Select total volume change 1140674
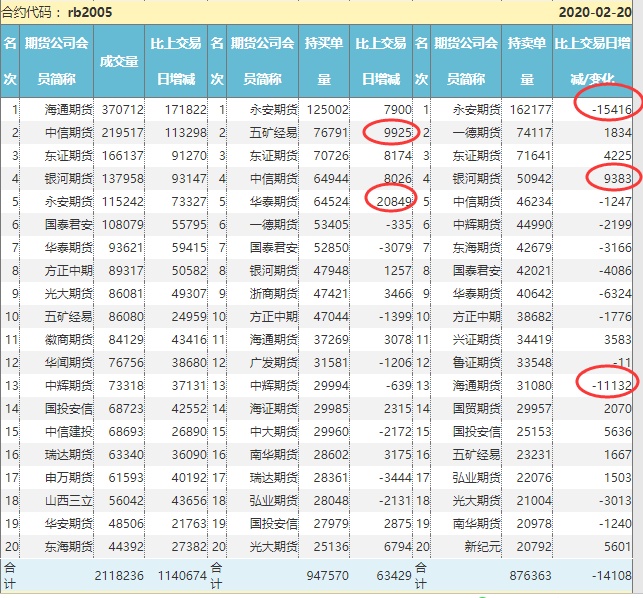 point(182,575)
